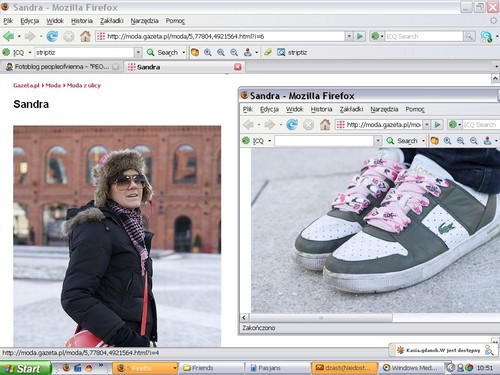Follow the Gazeta.pl breadcrumb link
The width and height of the screenshot is (500, 375).
pos(26,85)
